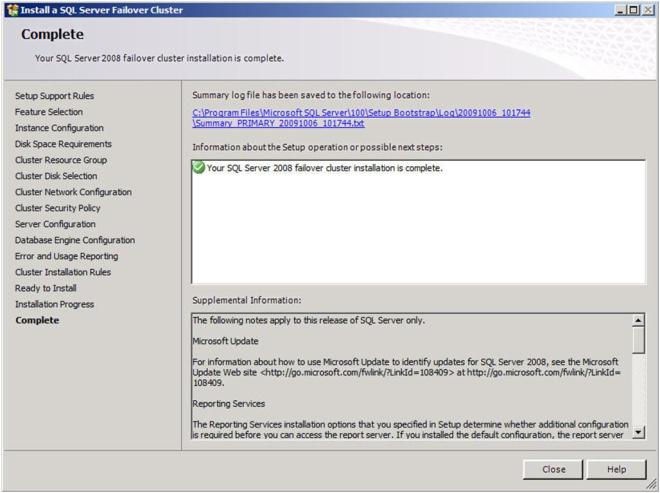Click the Close button
The height and width of the screenshot is (493, 660).
point(553,469)
